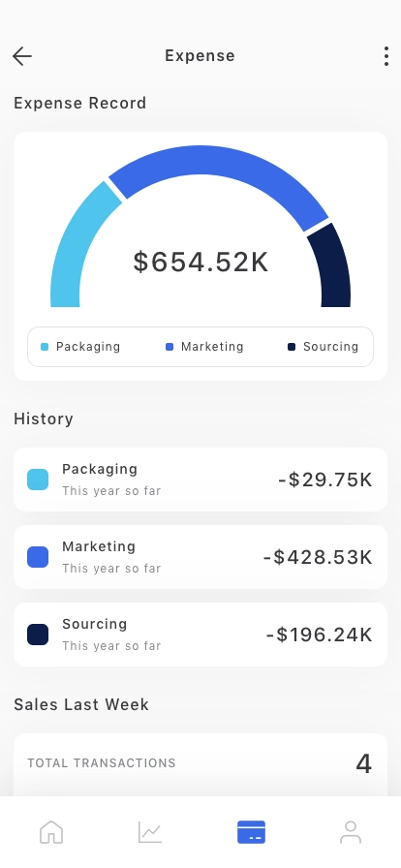The width and height of the screenshot is (401, 868).
Task: Go back using the left arrow icon
Action: [22, 56]
